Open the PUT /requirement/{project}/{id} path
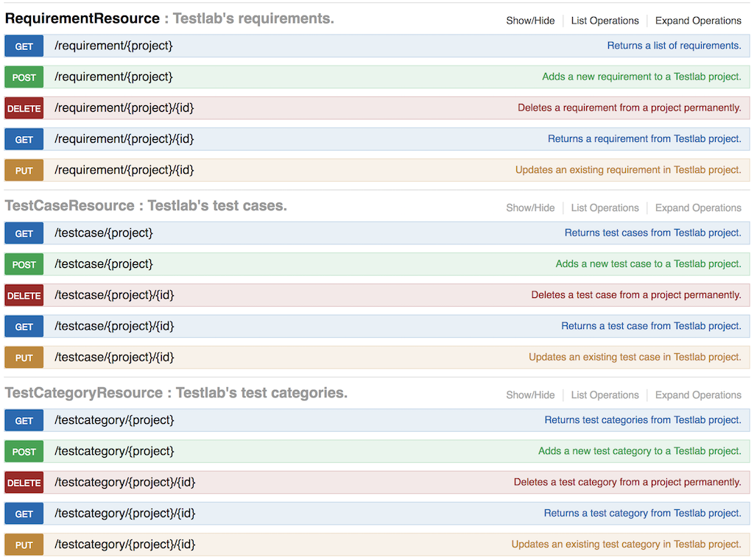This screenshot has height=560, width=754. click(x=124, y=170)
